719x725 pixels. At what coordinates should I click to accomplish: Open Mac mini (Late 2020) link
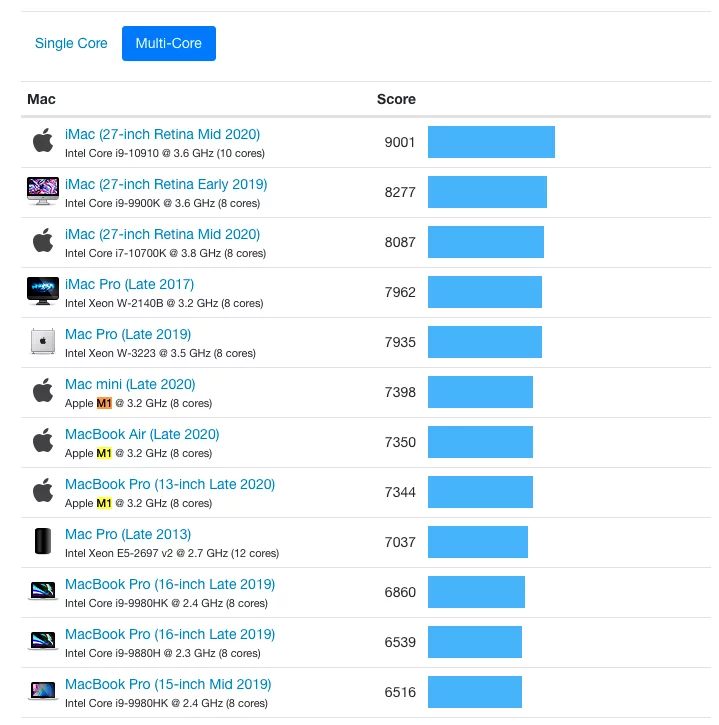pyautogui.click(x=130, y=384)
